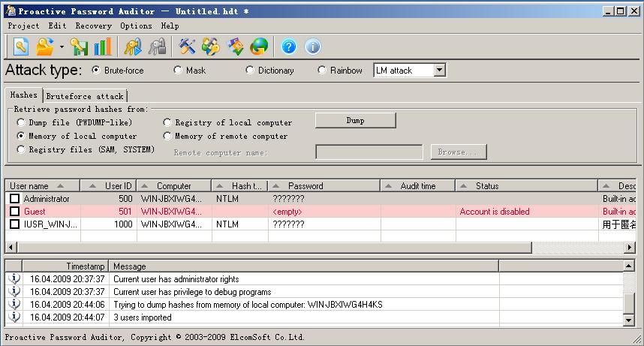Click the log panel scroll up arrow
This screenshot has height=346, width=644.
[629, 266]
